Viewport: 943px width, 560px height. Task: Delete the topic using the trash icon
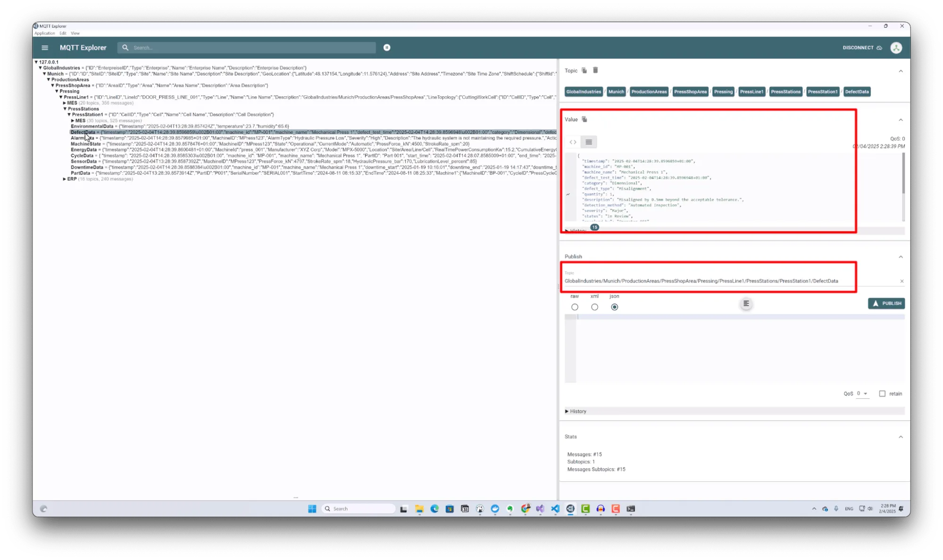[595, 70]
